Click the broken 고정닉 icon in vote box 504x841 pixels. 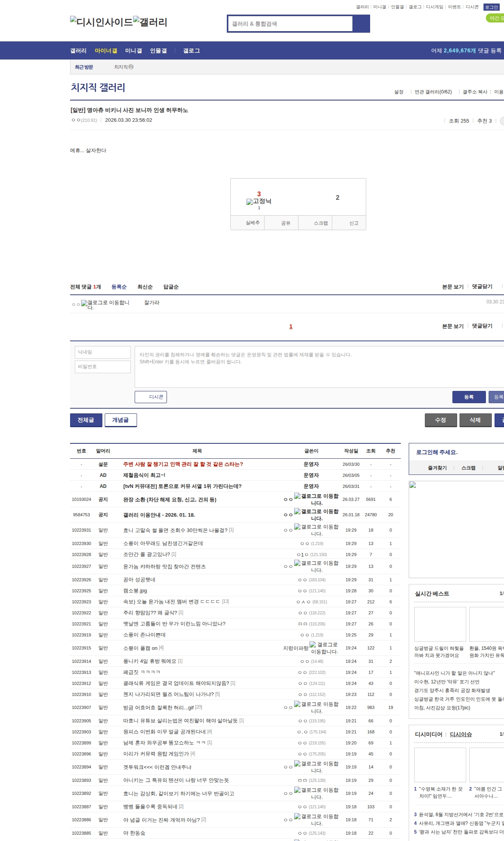(259, 201)
